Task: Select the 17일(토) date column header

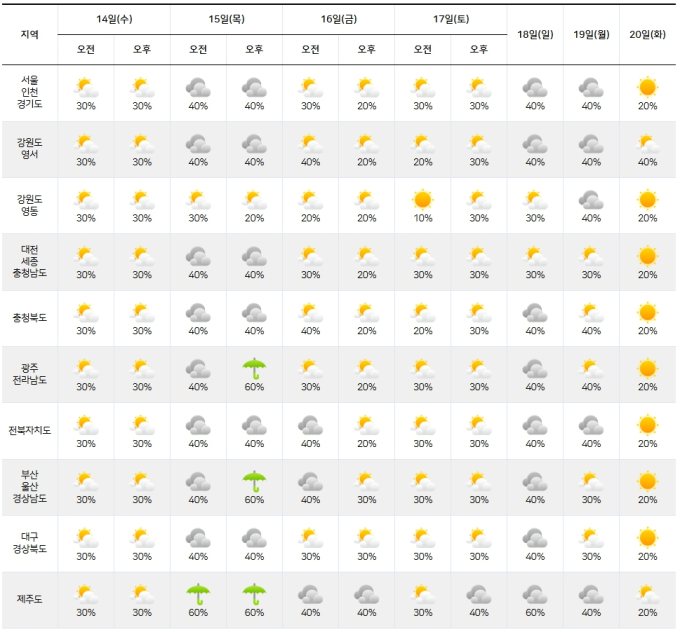Action: tap(451, 19)
